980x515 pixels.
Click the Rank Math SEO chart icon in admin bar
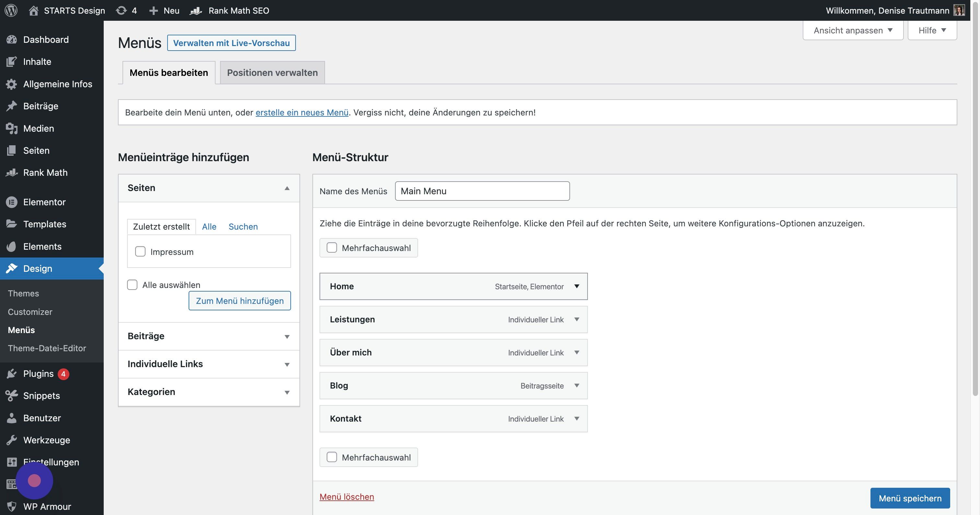195,11
